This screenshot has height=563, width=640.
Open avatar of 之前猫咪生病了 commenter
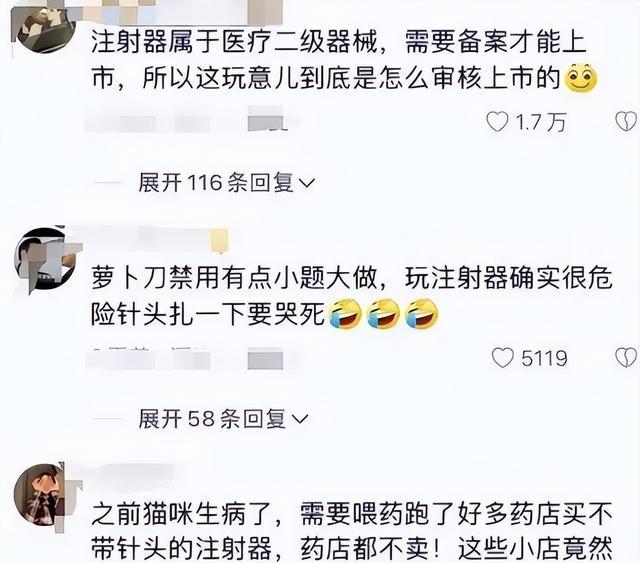pos(40,495)
